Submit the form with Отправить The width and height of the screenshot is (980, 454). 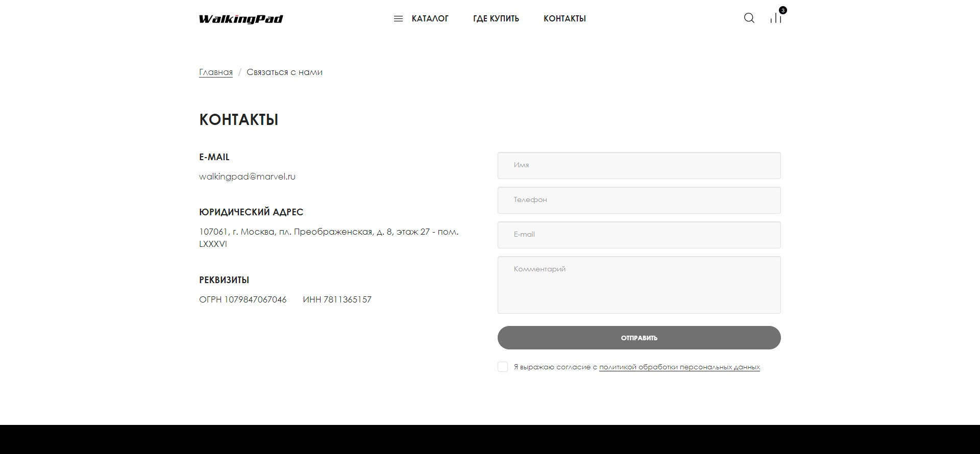point(639,338)
